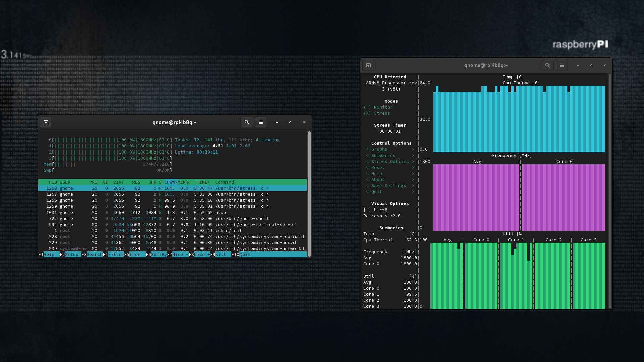This screenshot has width=644, height=362.
Task: Sort by TIME+ column header in htop
Action: [203, 182]
